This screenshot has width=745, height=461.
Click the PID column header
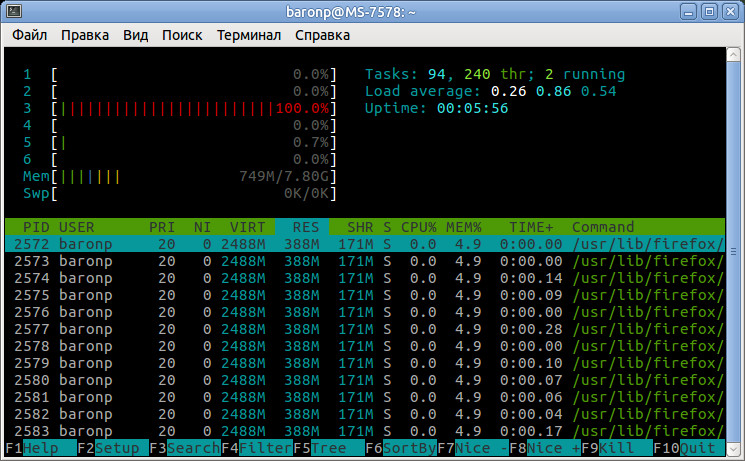click(36, 227)
